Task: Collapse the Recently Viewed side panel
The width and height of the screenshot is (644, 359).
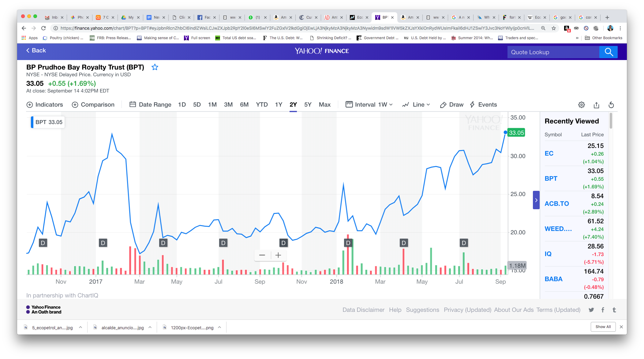Action: click(536, 200)
